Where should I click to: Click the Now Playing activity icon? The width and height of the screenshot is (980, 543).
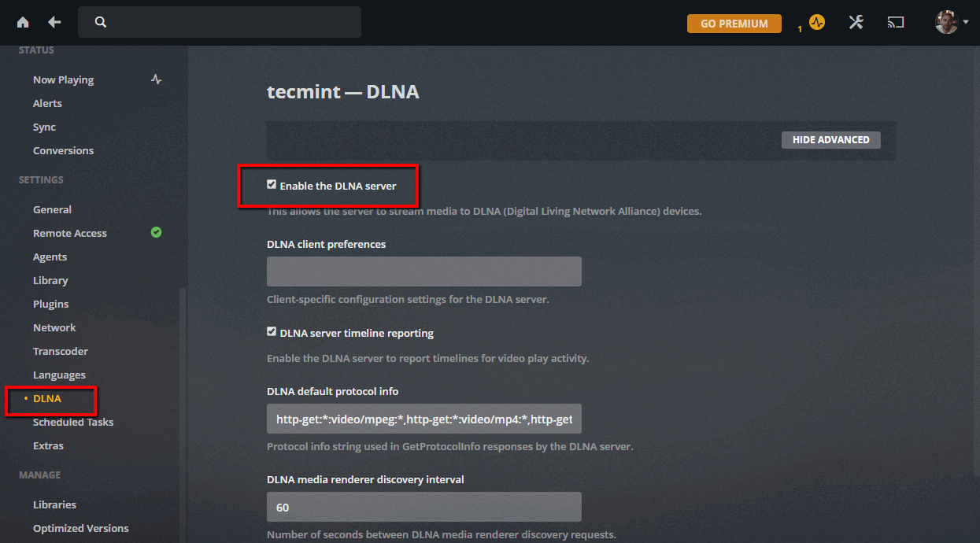(157, 79)
